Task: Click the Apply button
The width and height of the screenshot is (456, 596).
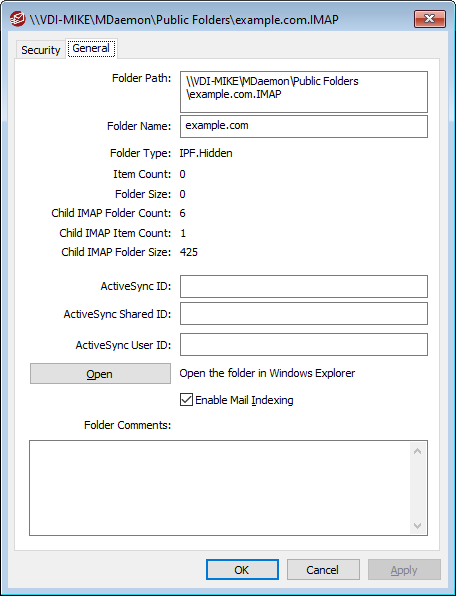Action: [x=404, y=569]
